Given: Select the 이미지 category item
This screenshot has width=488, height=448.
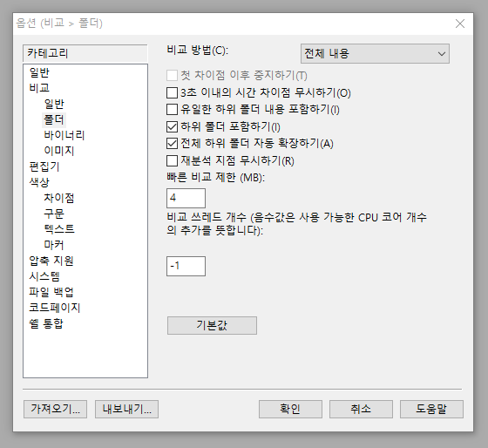Looking at the screenshot, I should pyautogui.click(x=59, y=151).
